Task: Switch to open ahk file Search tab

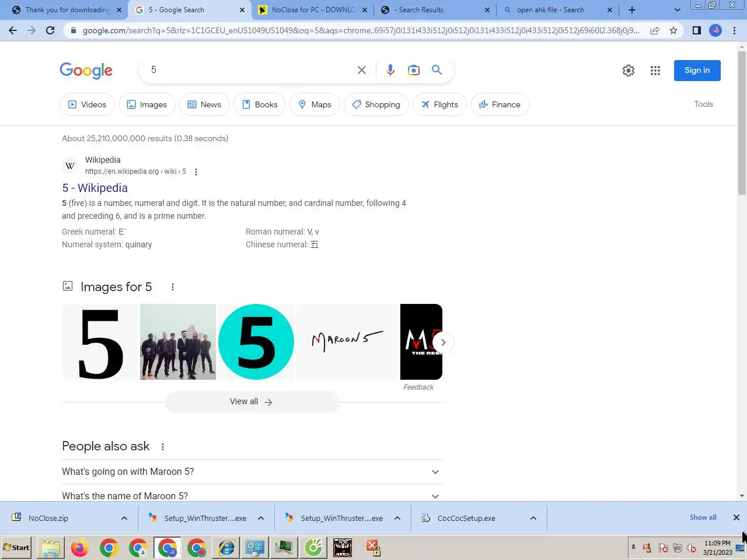Action: [558, 10]
